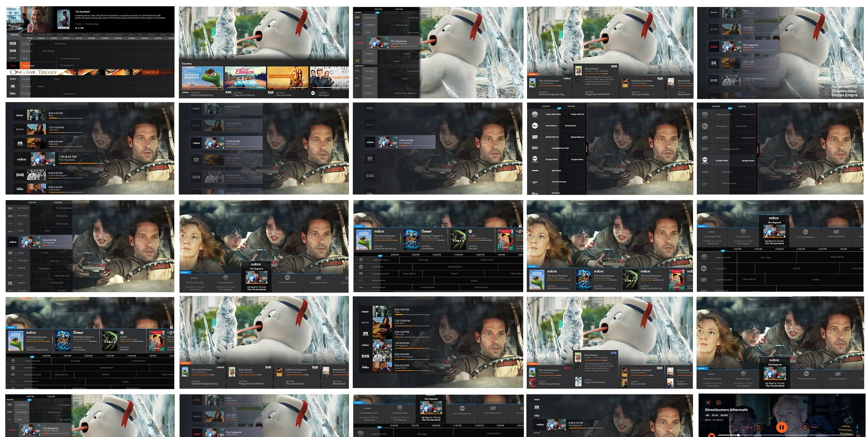Select the Featured guide tab

(14, 35)
